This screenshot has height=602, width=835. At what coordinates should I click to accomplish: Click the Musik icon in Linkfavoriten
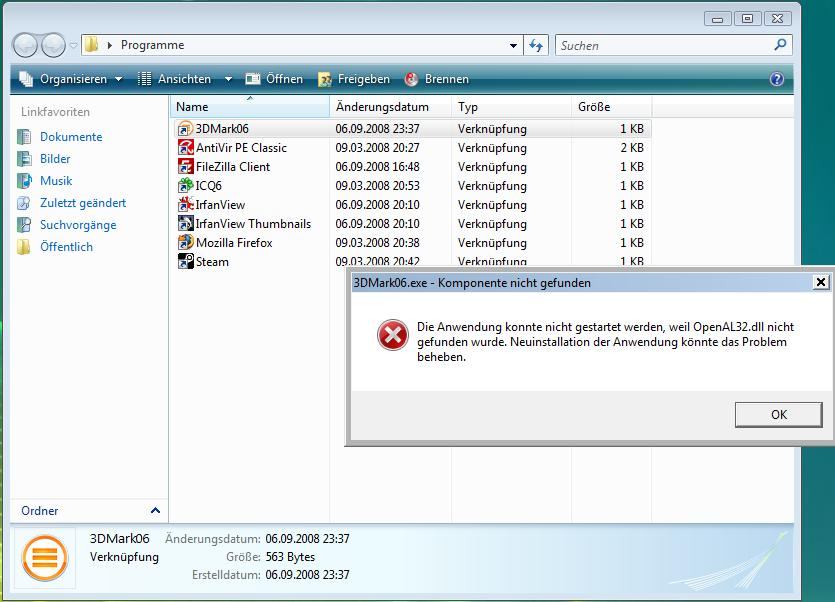point(24,181)
